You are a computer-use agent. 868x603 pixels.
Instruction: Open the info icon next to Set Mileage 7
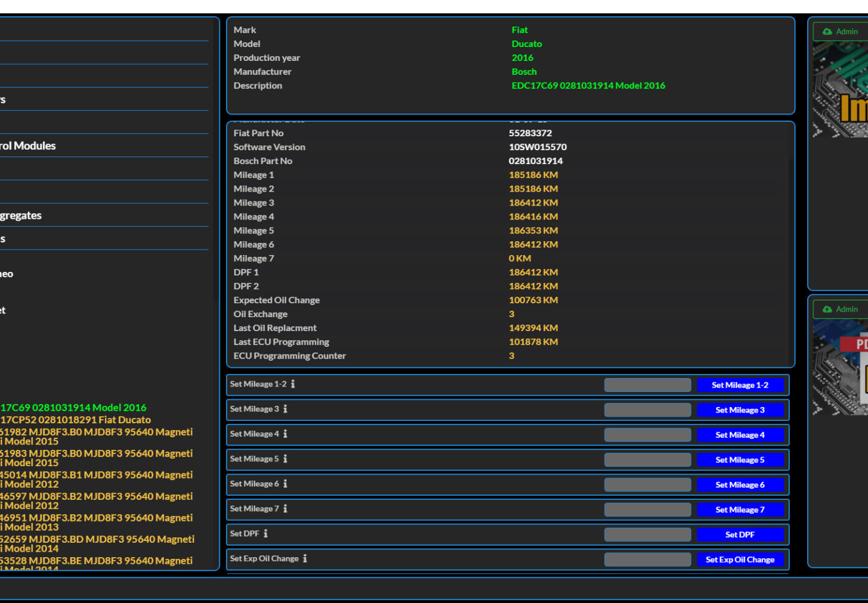click(285, 509)
